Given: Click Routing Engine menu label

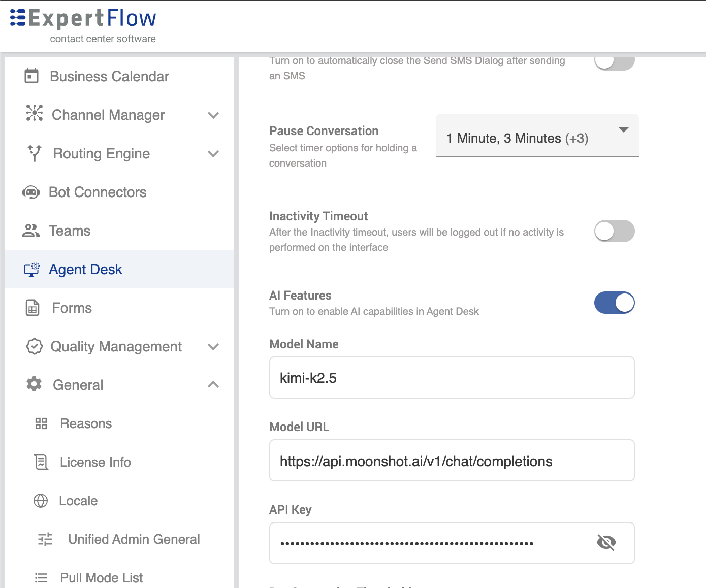Looking at the screenshot, I should coord(102,154).
